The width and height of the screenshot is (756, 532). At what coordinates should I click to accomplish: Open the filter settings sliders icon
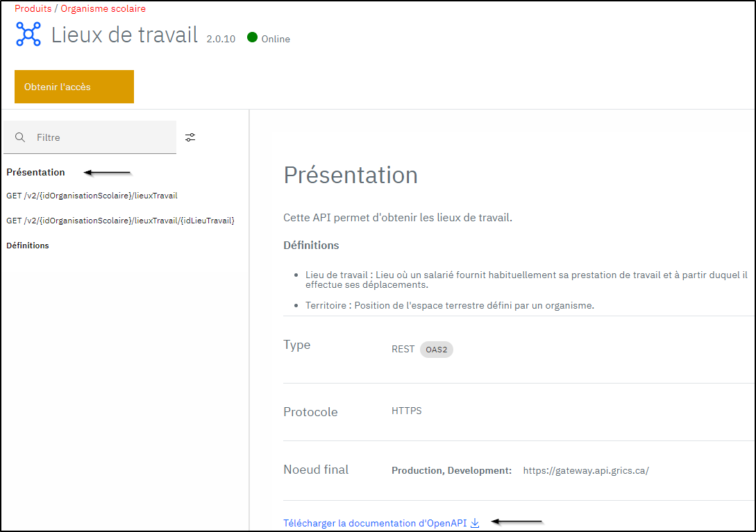click(x=190, y=137)
